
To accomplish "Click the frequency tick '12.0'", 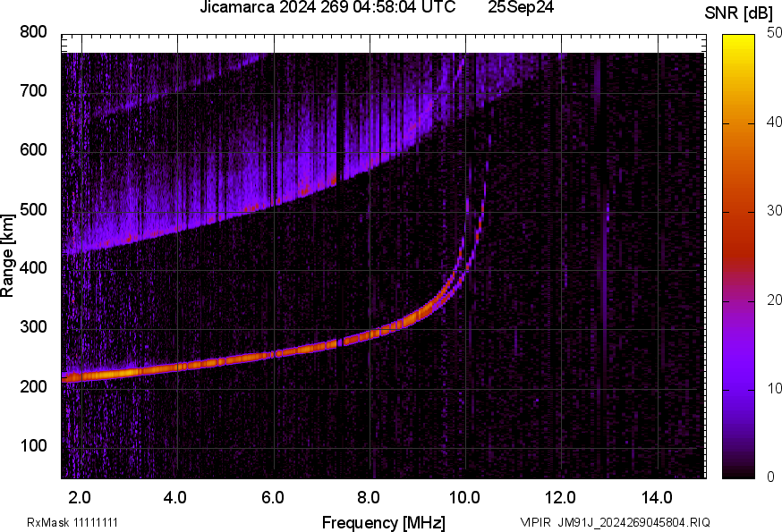I will click(x=561, y=498).
